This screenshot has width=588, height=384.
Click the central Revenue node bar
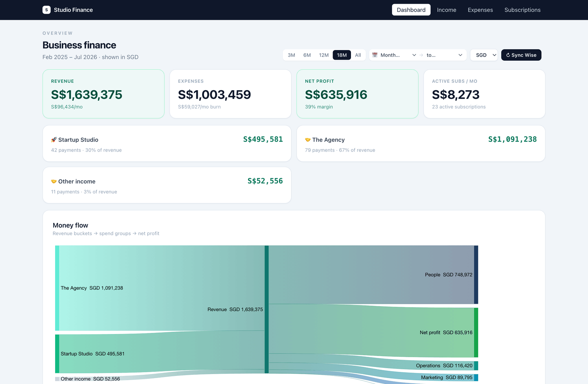[266, 309]
